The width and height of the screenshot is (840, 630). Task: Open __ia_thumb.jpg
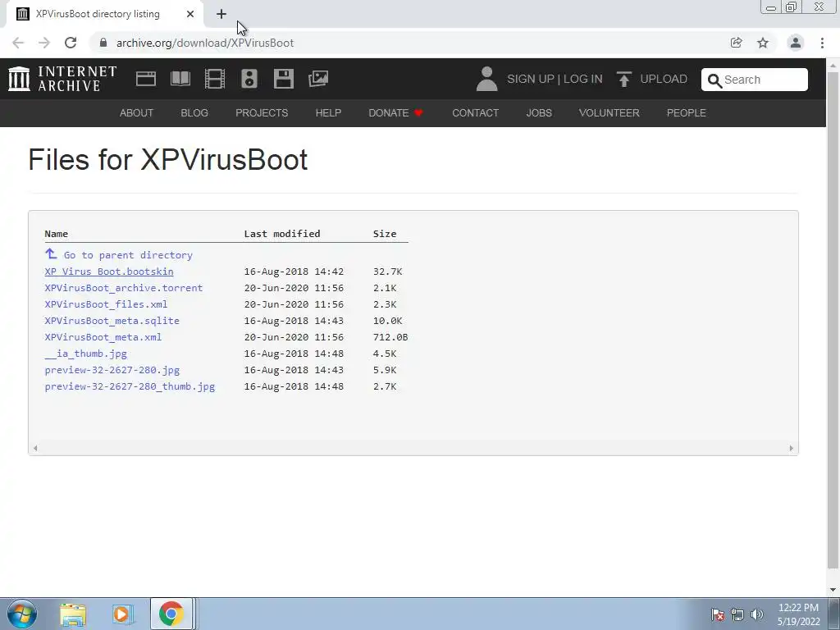[x=85, y=354]
